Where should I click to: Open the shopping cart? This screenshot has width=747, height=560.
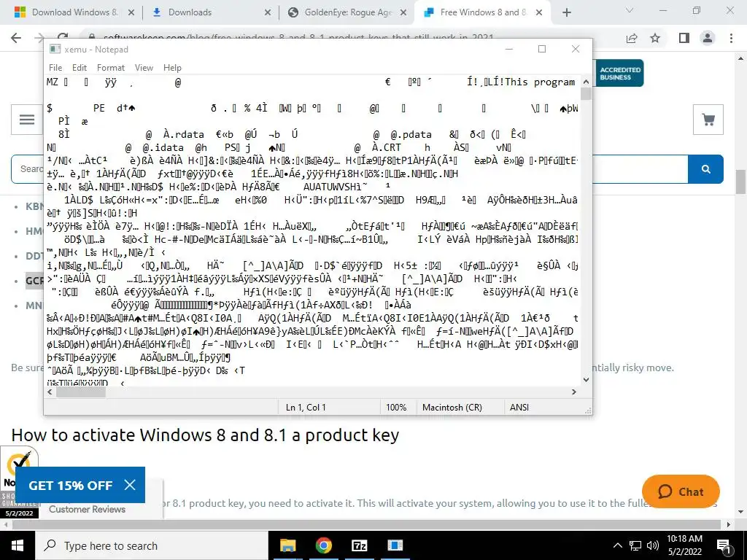708,119
